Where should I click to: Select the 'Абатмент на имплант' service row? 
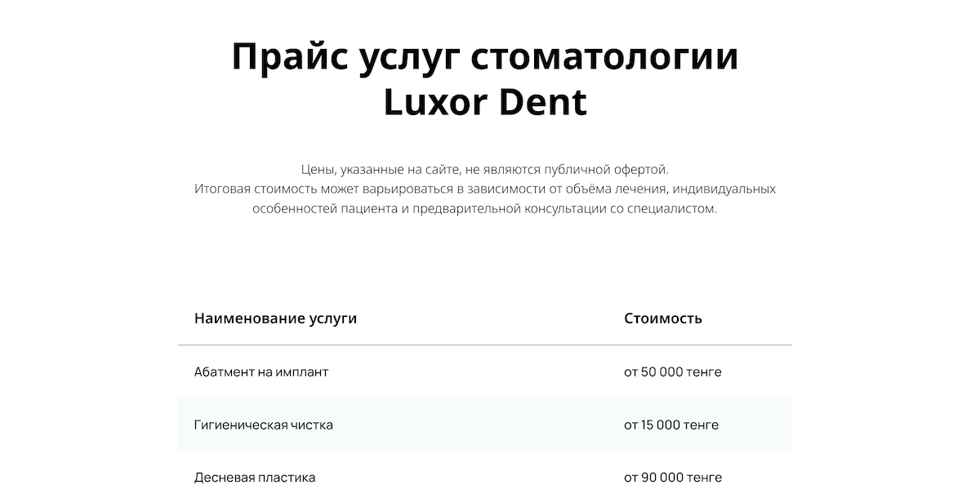coord(485,372)
